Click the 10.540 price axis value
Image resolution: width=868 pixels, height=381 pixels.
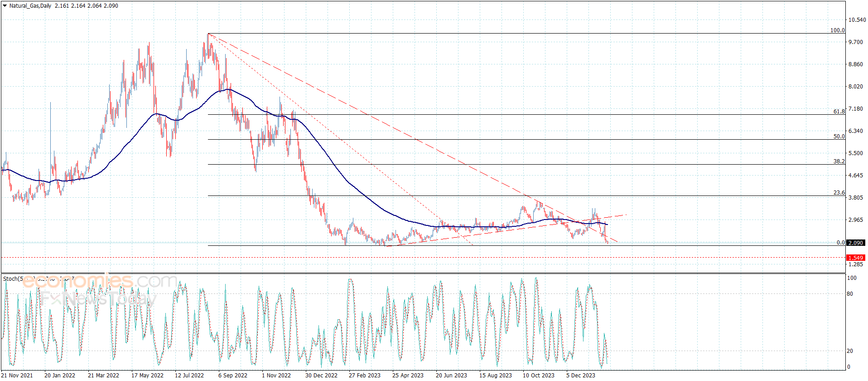point(857,20)
